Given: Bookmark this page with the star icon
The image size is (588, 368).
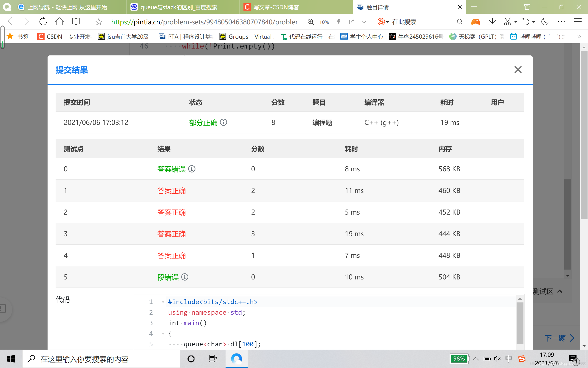Looking at the screenshot, I should [98, 22].
